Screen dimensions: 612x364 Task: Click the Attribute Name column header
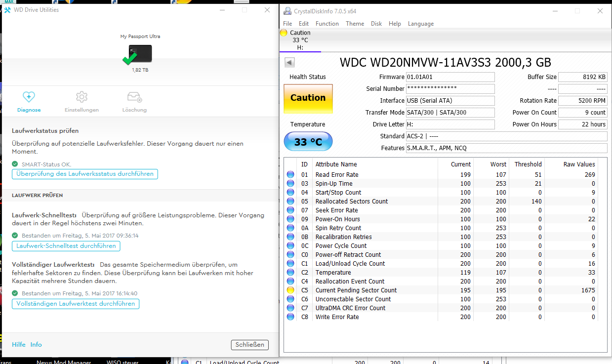point(336,164)
